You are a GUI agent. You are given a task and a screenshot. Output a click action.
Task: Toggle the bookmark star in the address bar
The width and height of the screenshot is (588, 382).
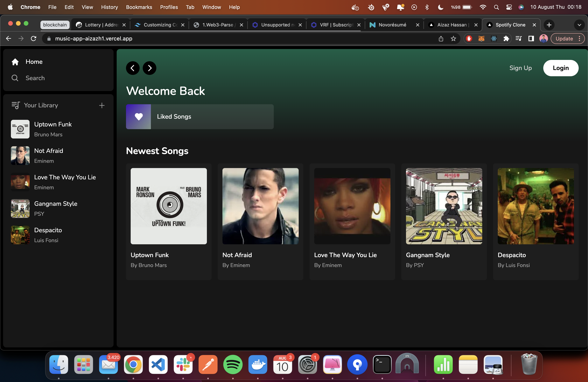coord(454,39)
